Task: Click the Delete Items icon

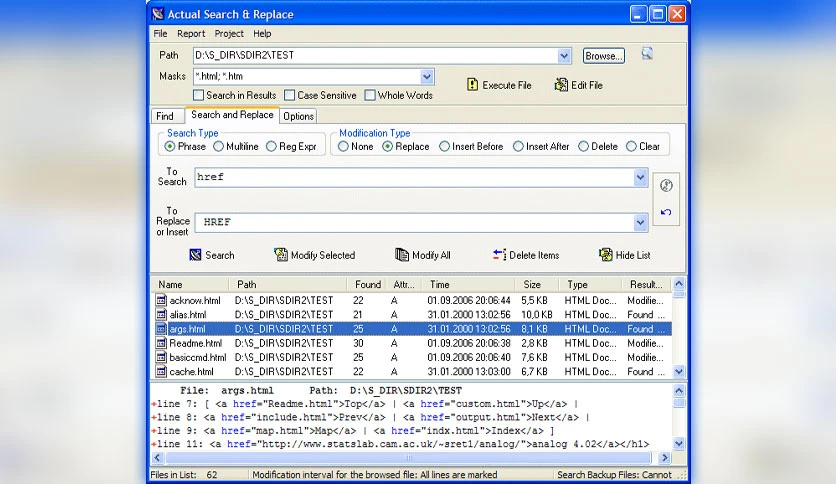Action: click(x=499, y=255)
